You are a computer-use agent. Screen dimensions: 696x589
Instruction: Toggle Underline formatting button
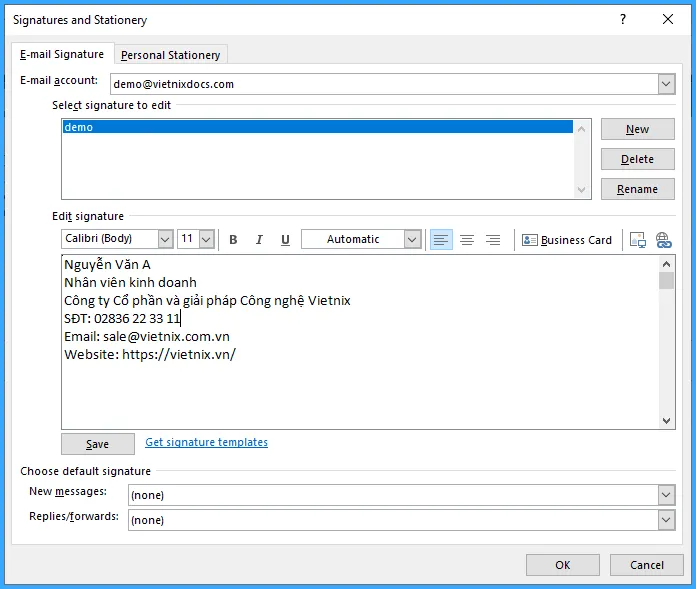pyautogui.click(x=285, y=240)
